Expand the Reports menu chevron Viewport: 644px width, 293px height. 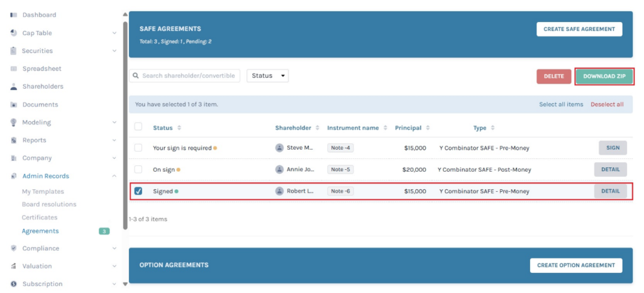(x=114, y=141)
